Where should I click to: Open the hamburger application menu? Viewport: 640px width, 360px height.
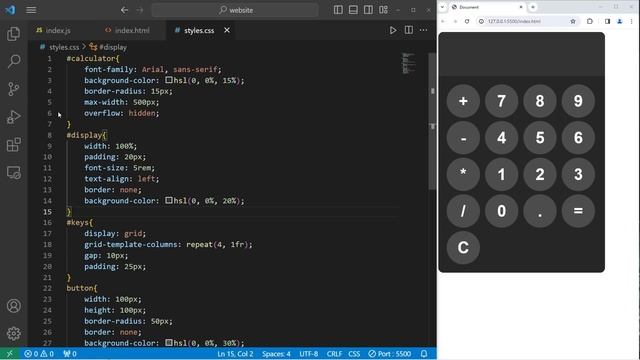click(x=31, y=10)
